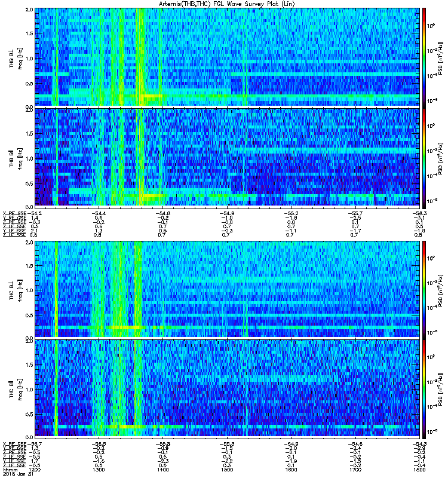Click the "-56.5" X_RE_GSE value under THC panels
Image resolution: width=448 pixels, height=478 pixels.
tap(99, 444)
